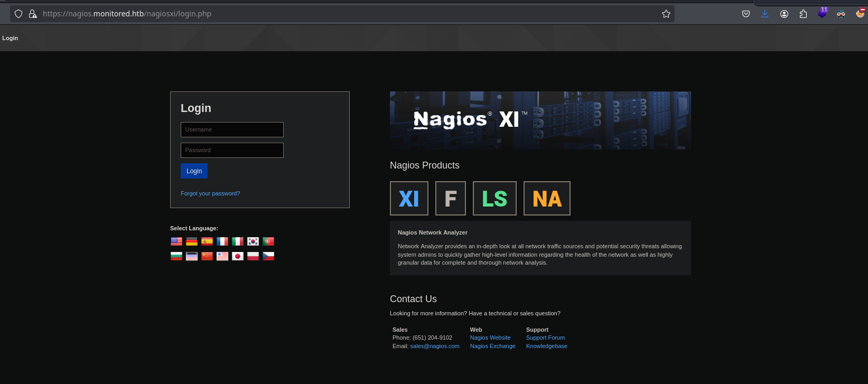Click the Nagios Products heading

point(425,165)
